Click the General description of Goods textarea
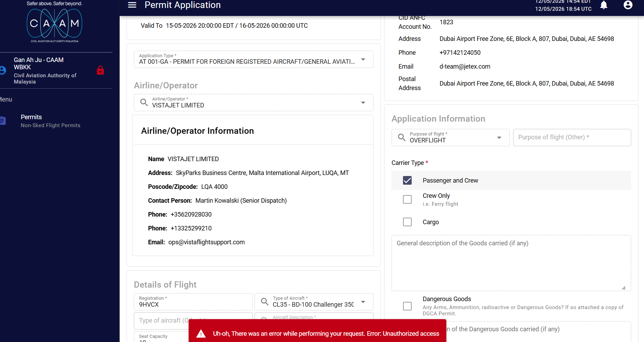 click(x=511, y=263)
